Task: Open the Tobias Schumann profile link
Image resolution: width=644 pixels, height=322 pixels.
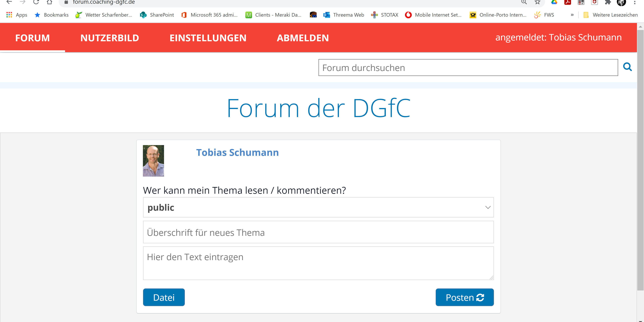Action: coord(237,152)
